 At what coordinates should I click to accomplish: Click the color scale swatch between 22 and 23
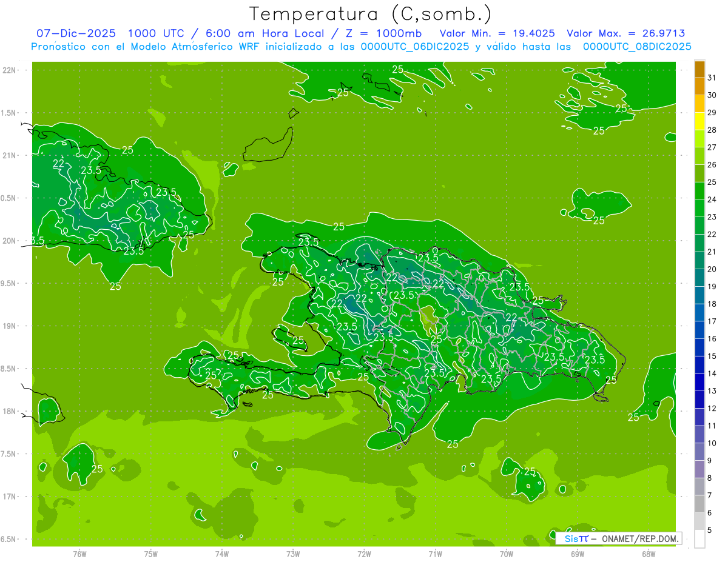click(x=699, y=226)
